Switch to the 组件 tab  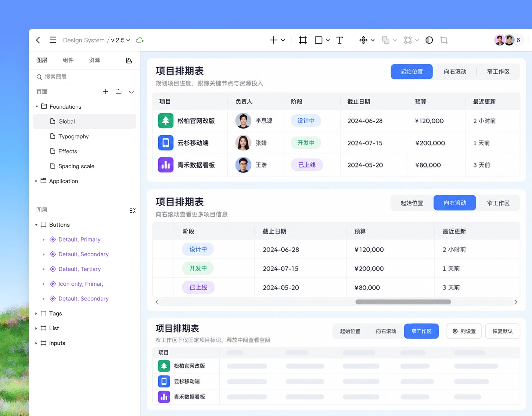tap(68, 60)
